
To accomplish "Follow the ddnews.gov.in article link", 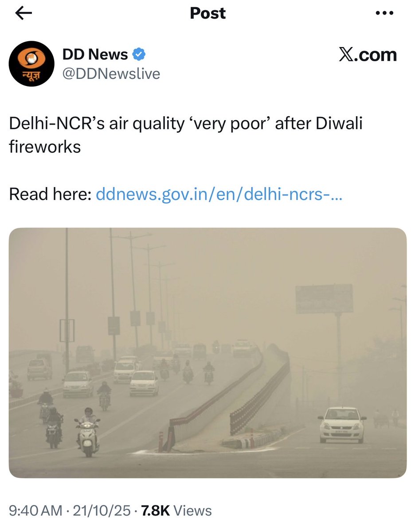I will [x=219, y=194].
